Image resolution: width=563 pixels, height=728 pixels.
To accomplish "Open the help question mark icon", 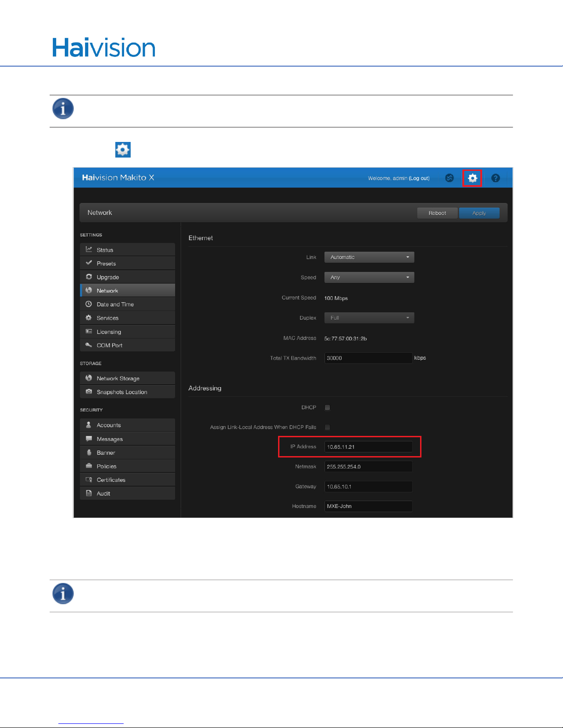I will (x=495, y=178).
